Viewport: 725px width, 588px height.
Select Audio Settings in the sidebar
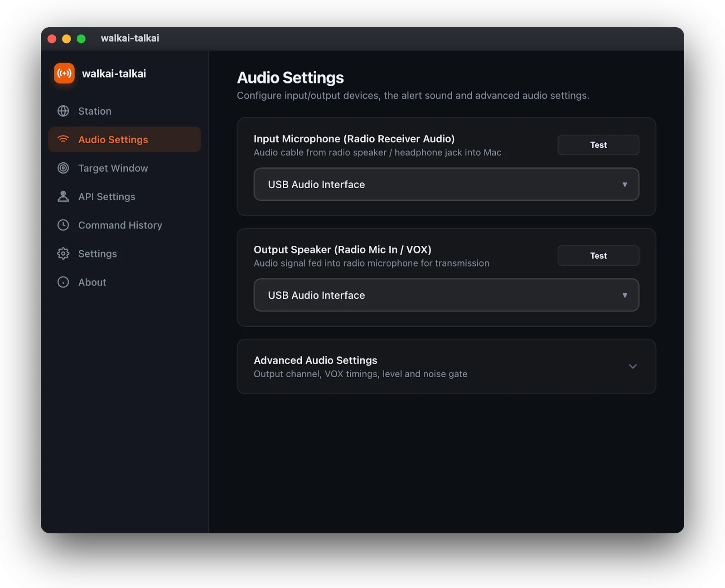point(125,140)
